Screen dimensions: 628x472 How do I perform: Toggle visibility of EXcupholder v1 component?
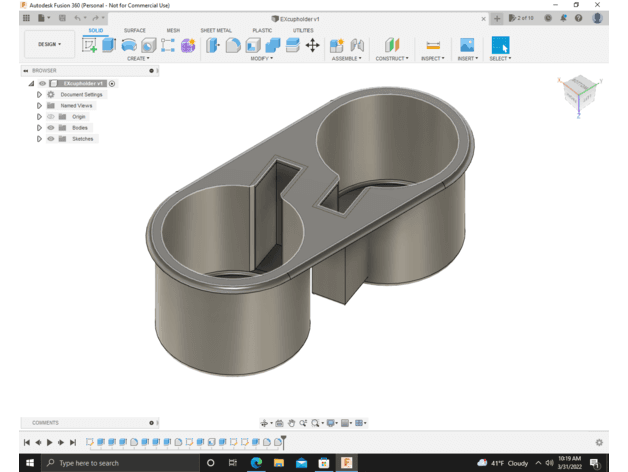[42, 83]
